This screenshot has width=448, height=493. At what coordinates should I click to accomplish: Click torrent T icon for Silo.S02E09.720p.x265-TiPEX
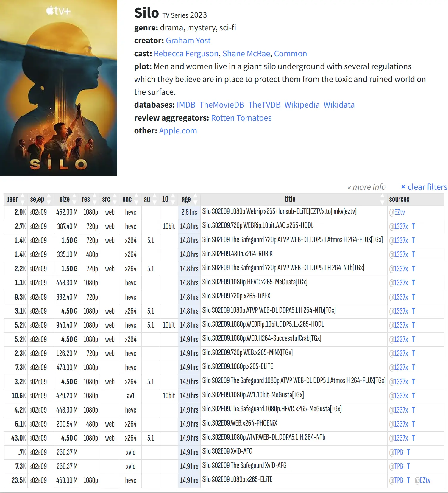pyautogui.click(x=413, y=297)
